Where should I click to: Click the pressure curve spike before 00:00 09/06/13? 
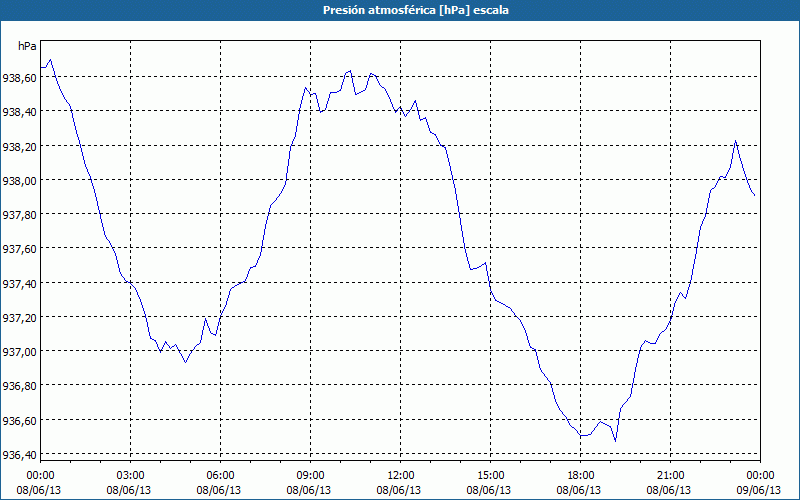point(735,141)
